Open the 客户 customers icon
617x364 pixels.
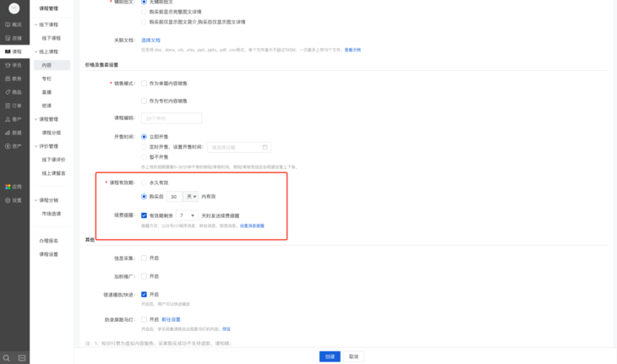[x=8, y=119]
